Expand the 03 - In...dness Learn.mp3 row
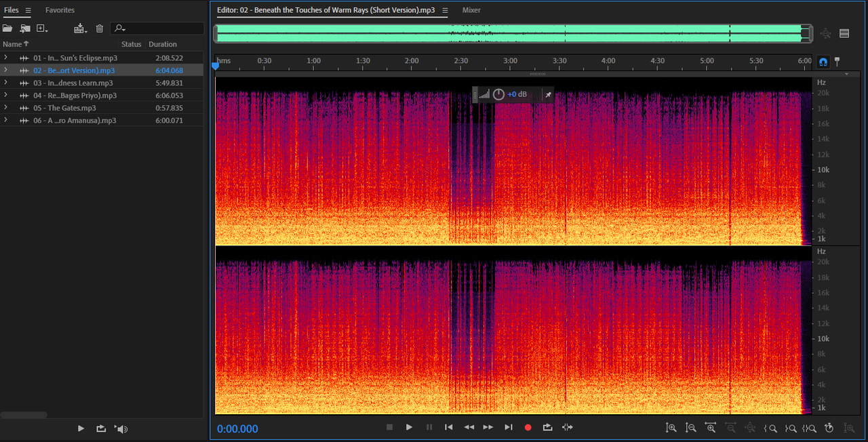This screenshot has width=868, height=442. [5, 83]
